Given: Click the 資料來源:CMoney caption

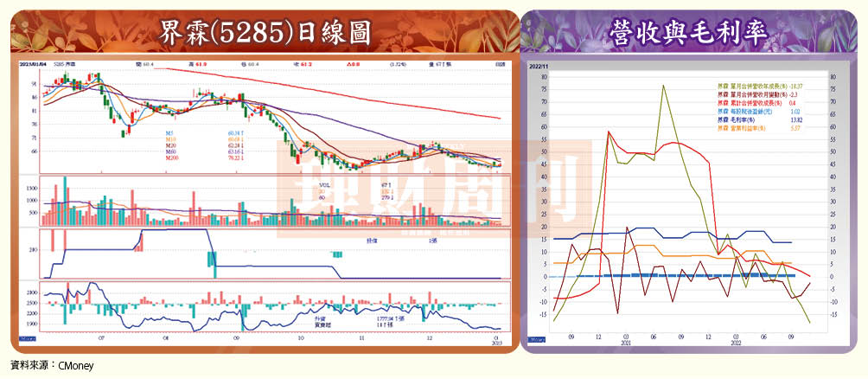Looking at the screenshot, I should point(52,366).
